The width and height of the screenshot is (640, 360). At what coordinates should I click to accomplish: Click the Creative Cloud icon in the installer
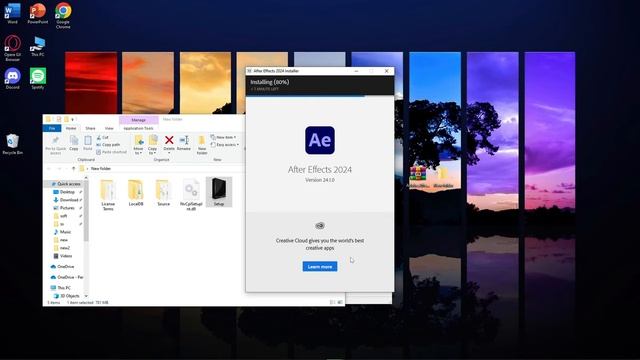pos(320,225)
